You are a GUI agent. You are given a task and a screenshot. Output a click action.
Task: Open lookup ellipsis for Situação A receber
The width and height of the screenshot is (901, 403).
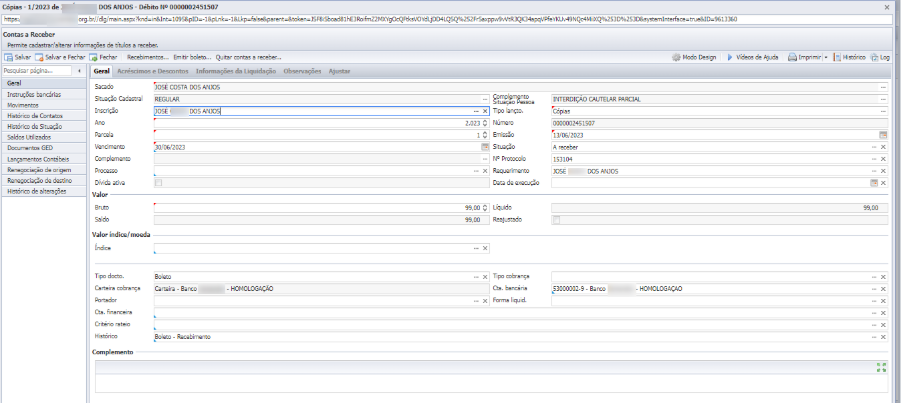[x=874, y=147]
